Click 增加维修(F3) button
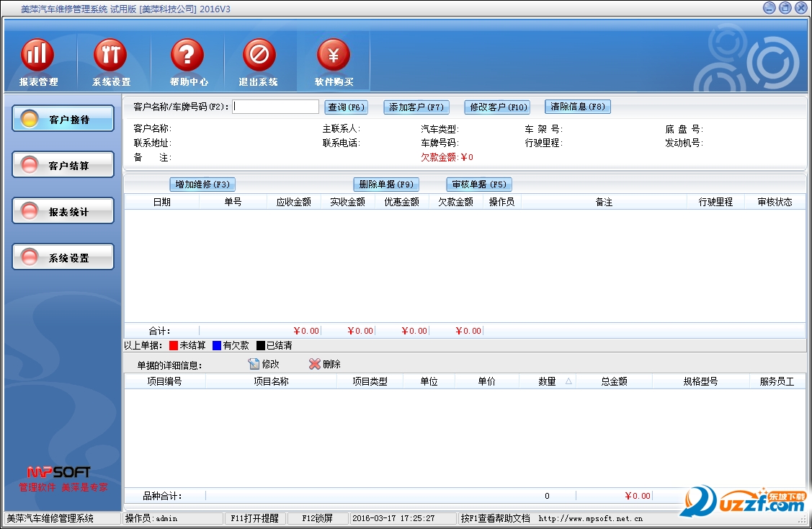This screenshot has width=812, height=529. [202, 185]
